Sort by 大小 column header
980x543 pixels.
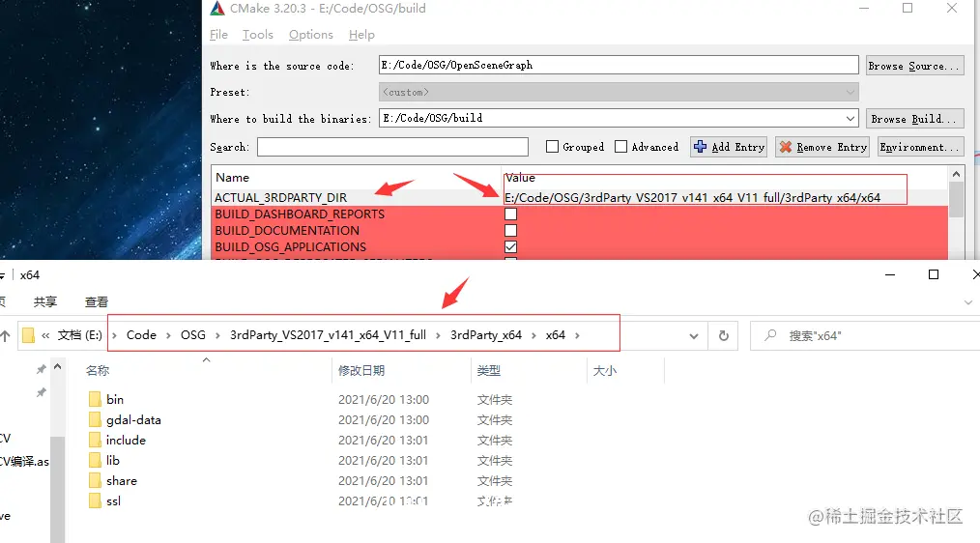[x=604, y=371]
